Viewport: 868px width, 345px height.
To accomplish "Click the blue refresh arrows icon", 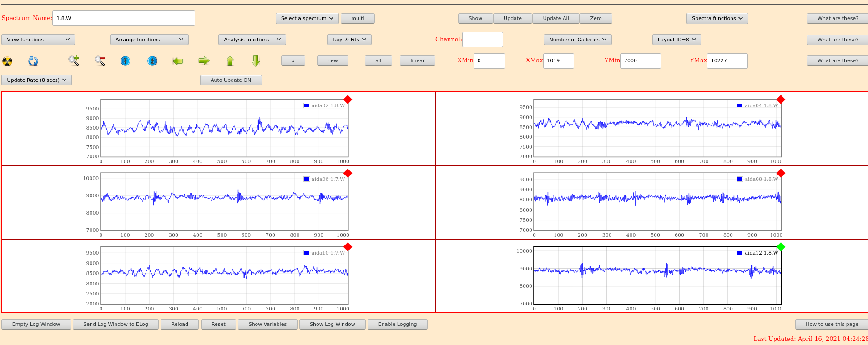I will (x=33, y=61).
